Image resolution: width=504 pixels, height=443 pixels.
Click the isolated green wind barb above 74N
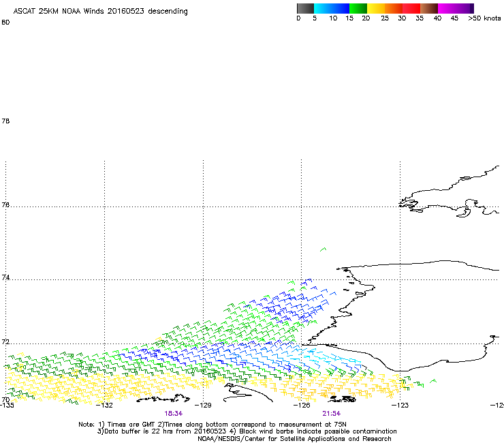[324, 249]
